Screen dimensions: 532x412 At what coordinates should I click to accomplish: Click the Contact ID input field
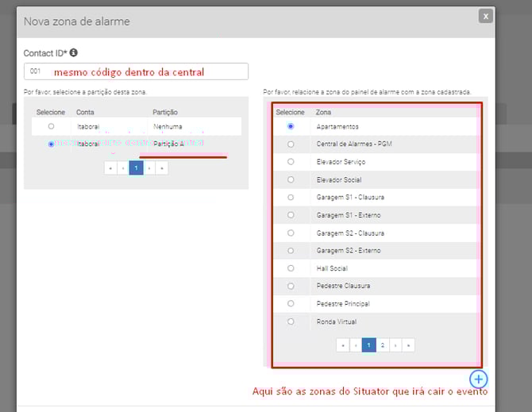click(x=136, y=71)
